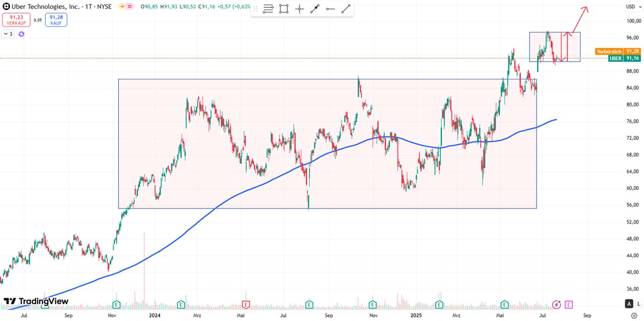Click the blue 91,28 KAUF buy button
This screenshot has width=644, height=321.
(x=56, y=20)
